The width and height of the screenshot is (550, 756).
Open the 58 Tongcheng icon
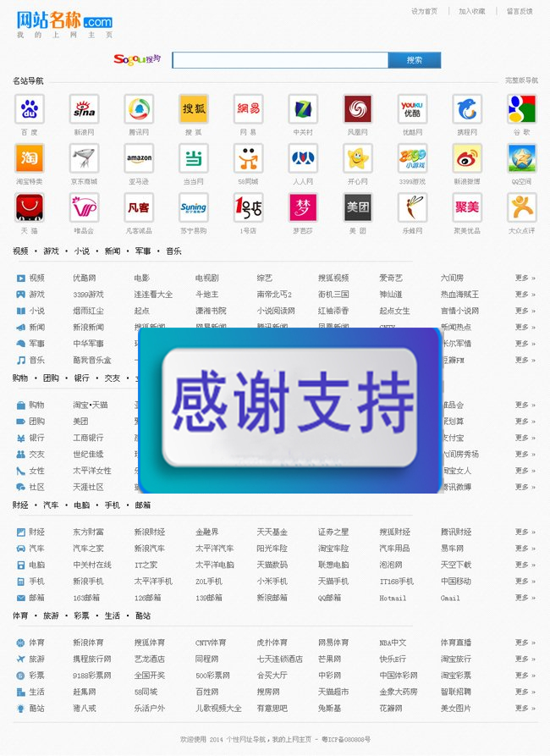click(x=248, y=158)
